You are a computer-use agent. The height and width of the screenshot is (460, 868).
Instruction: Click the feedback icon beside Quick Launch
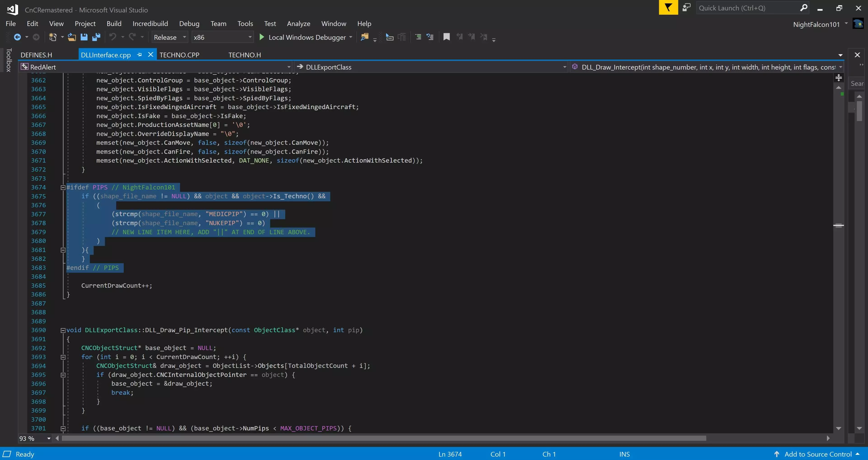click(686, 8)
